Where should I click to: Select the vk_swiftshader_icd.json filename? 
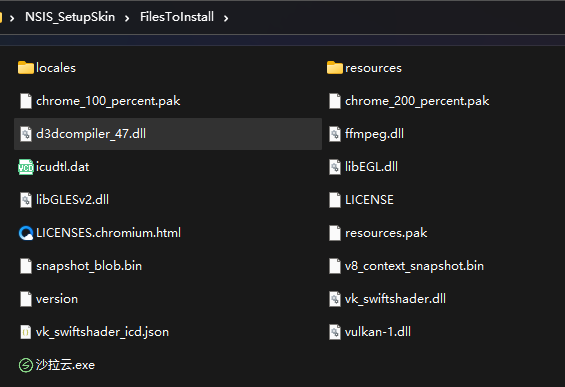(102, 332)
